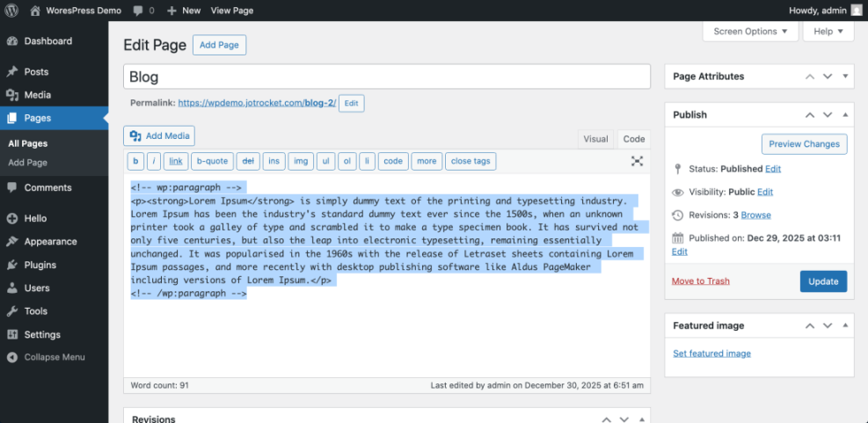The width and height of the screenshot is (868, 423).
Task: Click the Plugins plug icon
Action: (x=12, y=266)
